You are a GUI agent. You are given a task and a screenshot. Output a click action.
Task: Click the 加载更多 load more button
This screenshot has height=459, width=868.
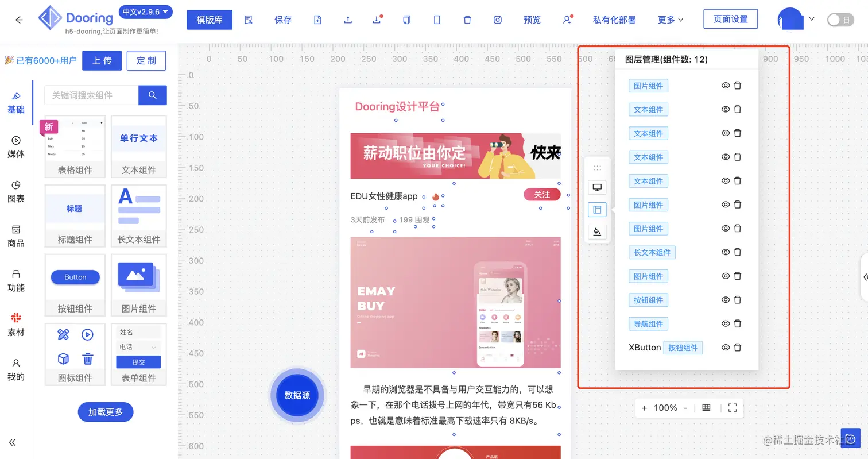[106, 412]
